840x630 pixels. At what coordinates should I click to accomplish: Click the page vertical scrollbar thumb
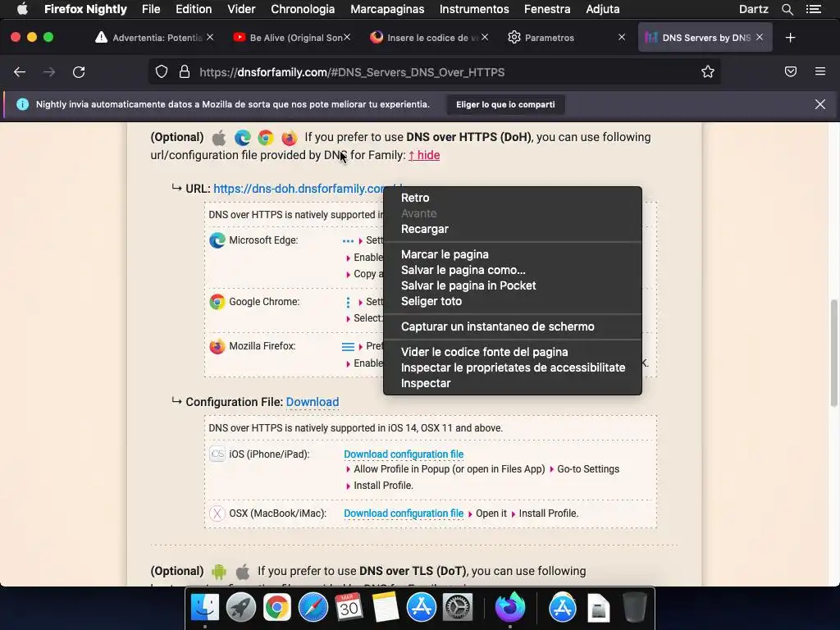coord(833,353)
